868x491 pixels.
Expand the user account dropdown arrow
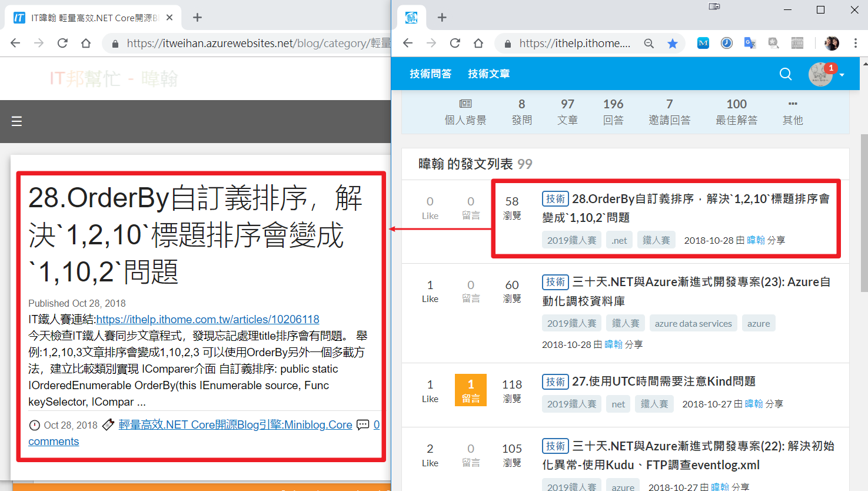[x=842, y=75]
